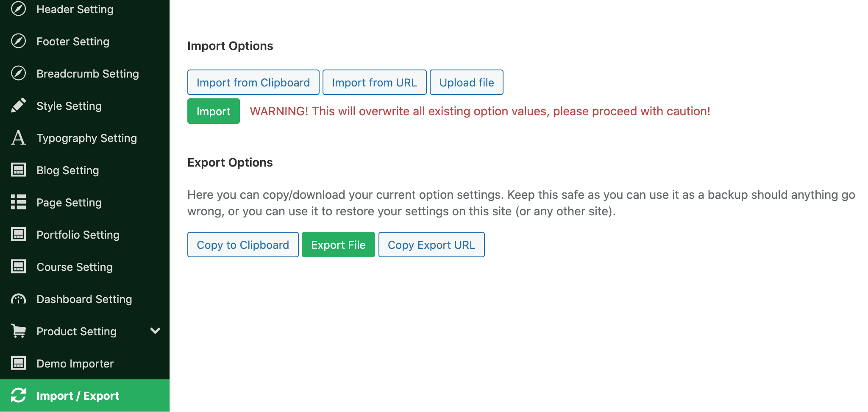The image size is (868, 412).
Task: Click the layout icon beside Demo Importer
Action: pyautogui.click(x=18, y=363)
